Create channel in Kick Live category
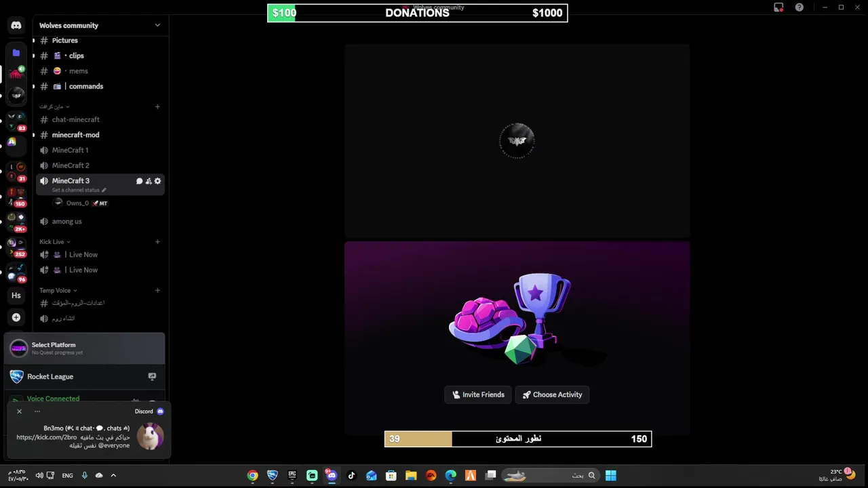This screenshot has height=488, width=868. pyautogui.click(x=157, y=242)
